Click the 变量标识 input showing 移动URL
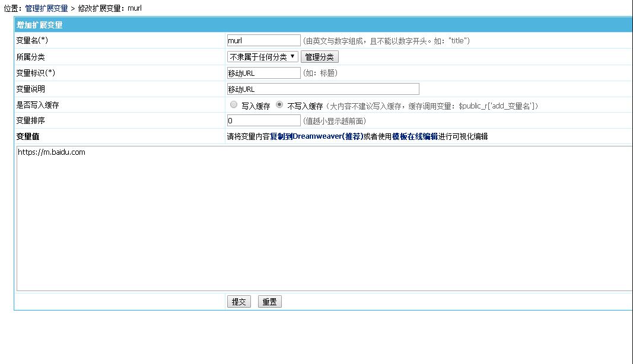This screenshot has width=633, height=364. (263, 72)
